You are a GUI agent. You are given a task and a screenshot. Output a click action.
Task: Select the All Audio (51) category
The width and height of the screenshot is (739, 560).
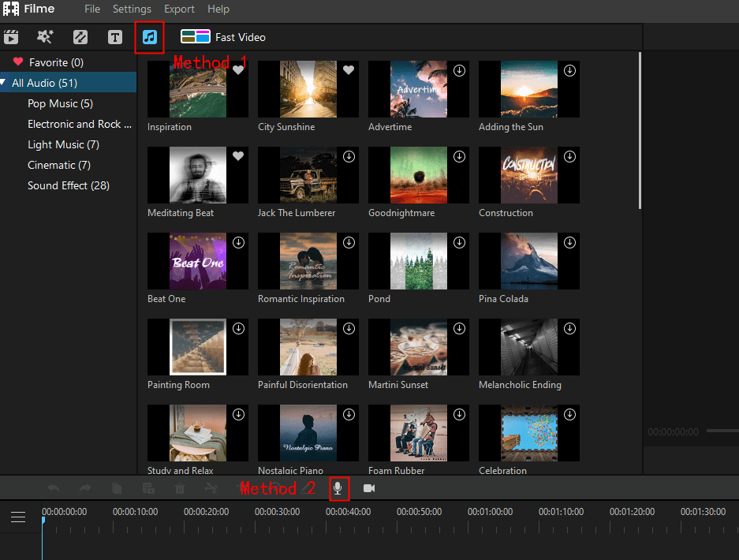point(69,83)
